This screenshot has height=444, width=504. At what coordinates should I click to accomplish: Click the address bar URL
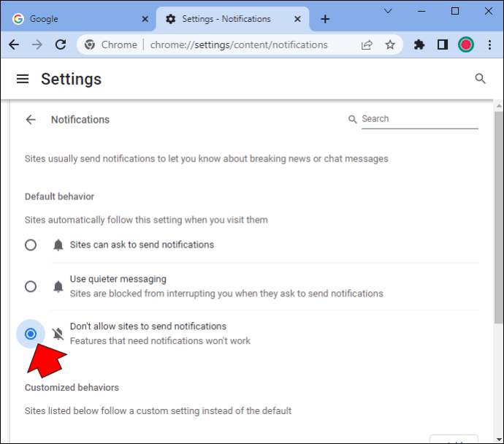[239, 45]
